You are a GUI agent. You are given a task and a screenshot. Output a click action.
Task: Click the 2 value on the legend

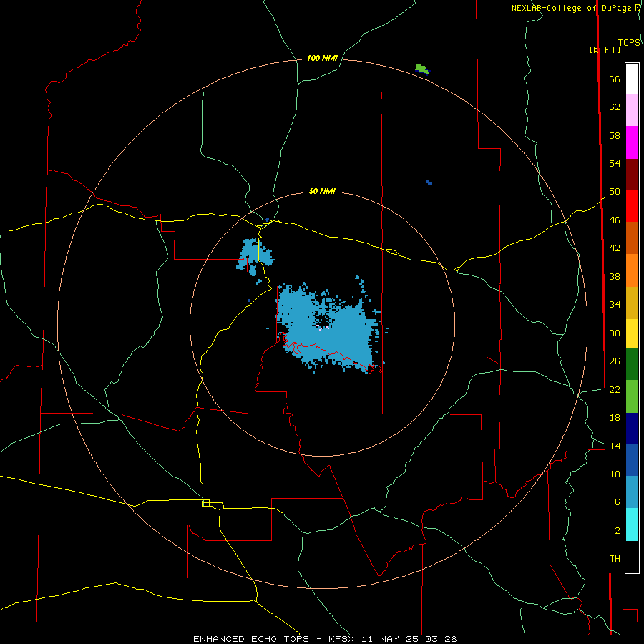pyautogui.click(x=617, y=530)
